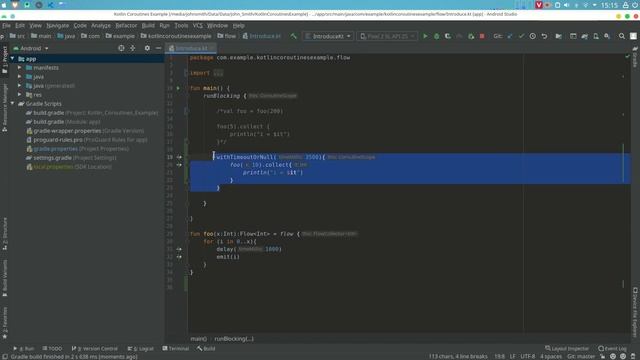Open the Logcat tool window
Viewport: 640px width, 360px height.
(141, 349)
